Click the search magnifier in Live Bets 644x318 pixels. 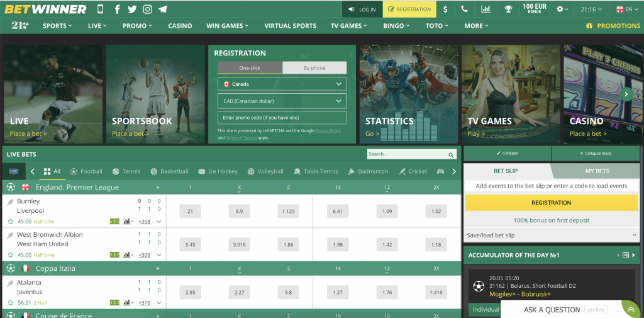coord(450,155)
